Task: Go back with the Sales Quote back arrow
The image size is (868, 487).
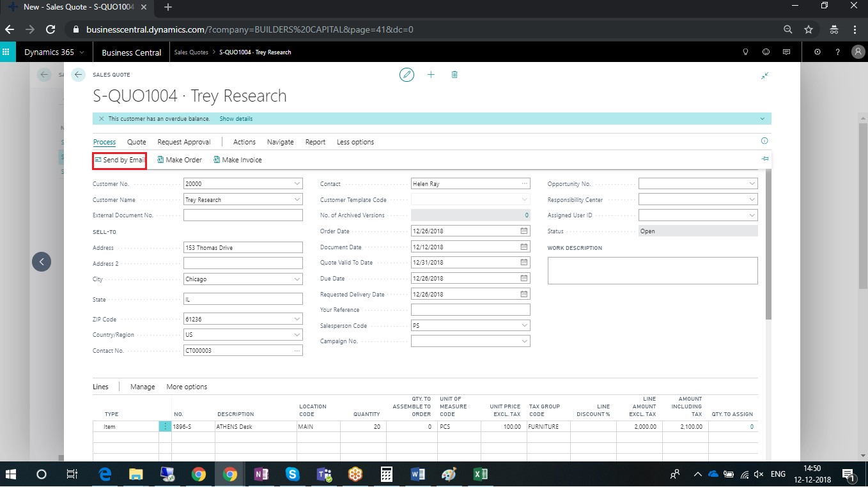Action: (x=78, y=75)
